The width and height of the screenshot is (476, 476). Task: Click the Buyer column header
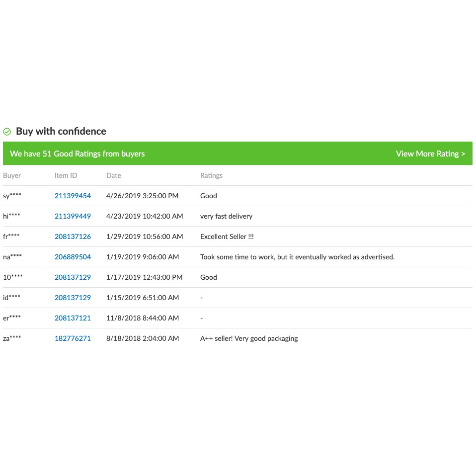click(x=12, y=175)
